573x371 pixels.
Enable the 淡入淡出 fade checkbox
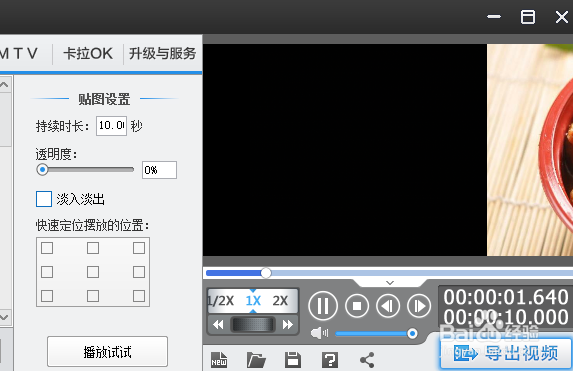(x=44, y=199)
